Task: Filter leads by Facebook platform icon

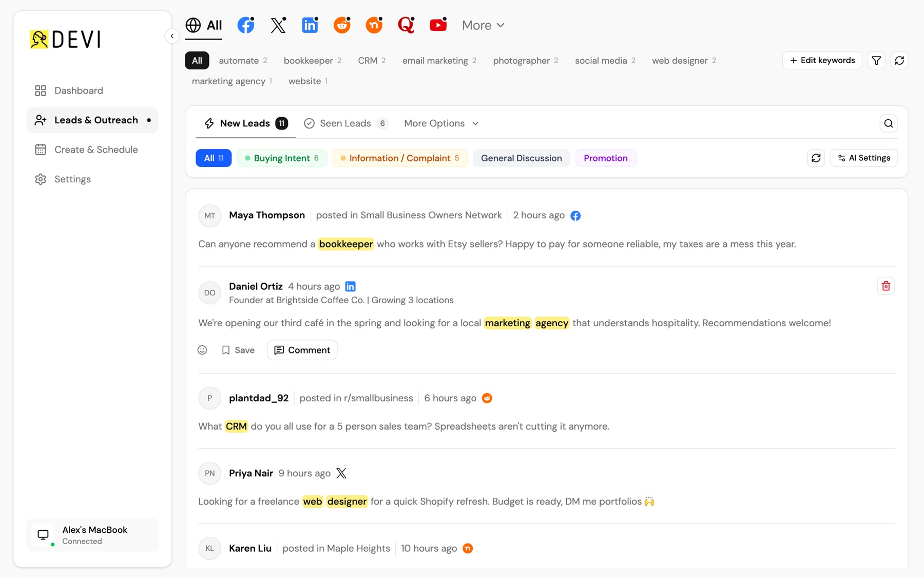Action: pyautogui.click(x=246, y=25)
